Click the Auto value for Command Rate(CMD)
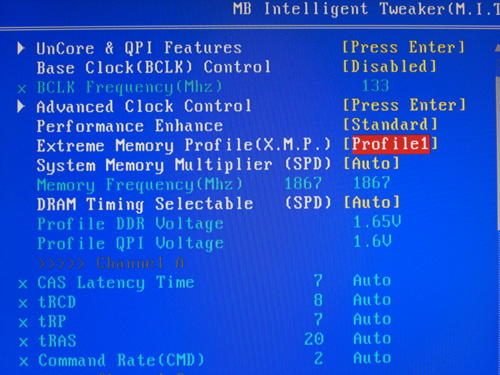This screenshot has height=375, width=500. 372,358
